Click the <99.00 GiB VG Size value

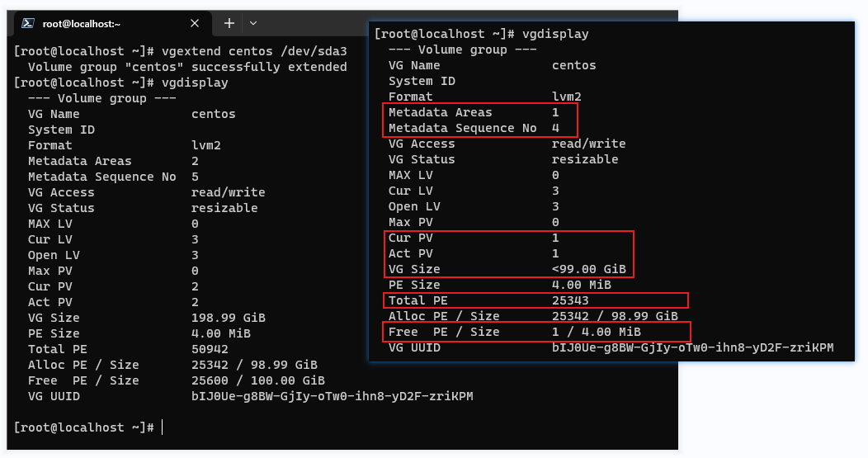point(589,269)
